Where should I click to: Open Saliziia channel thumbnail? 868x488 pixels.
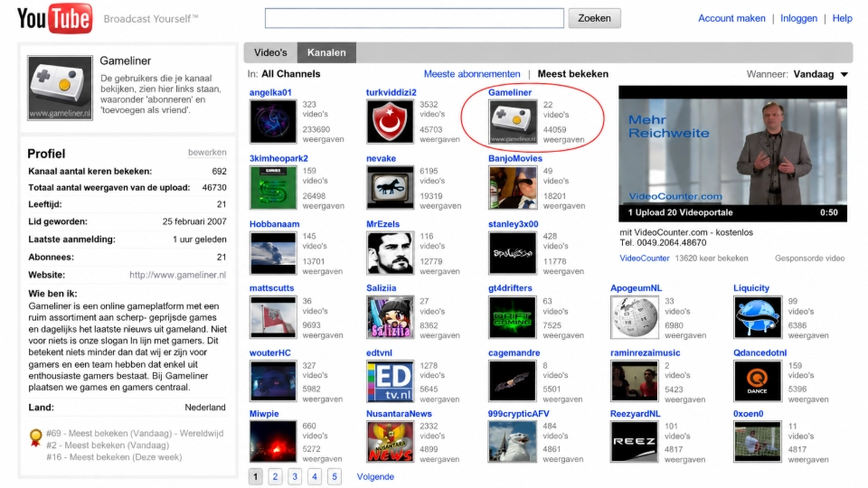tap(391, 317)
